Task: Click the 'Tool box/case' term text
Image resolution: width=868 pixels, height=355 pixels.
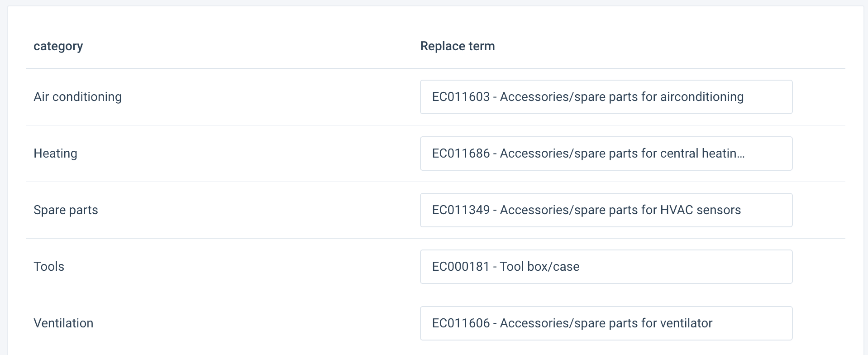Action: tap(539, 267)
